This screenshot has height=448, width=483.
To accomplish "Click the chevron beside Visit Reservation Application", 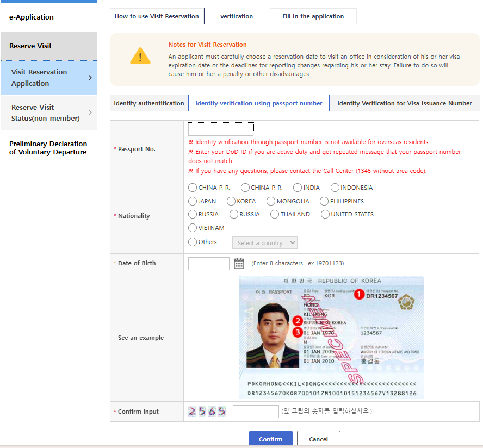I will tap(90, 78).
